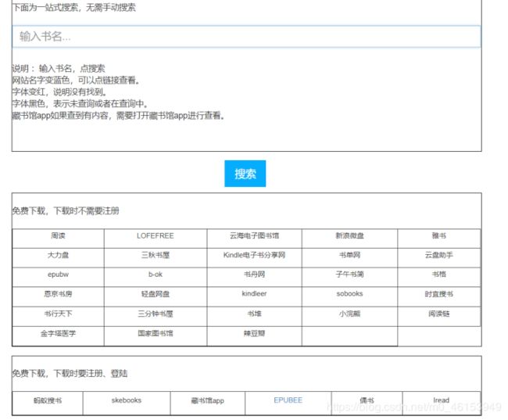
Task: Open the 雅书 site link
Action: pyautogui.click(x=439, y=235)
